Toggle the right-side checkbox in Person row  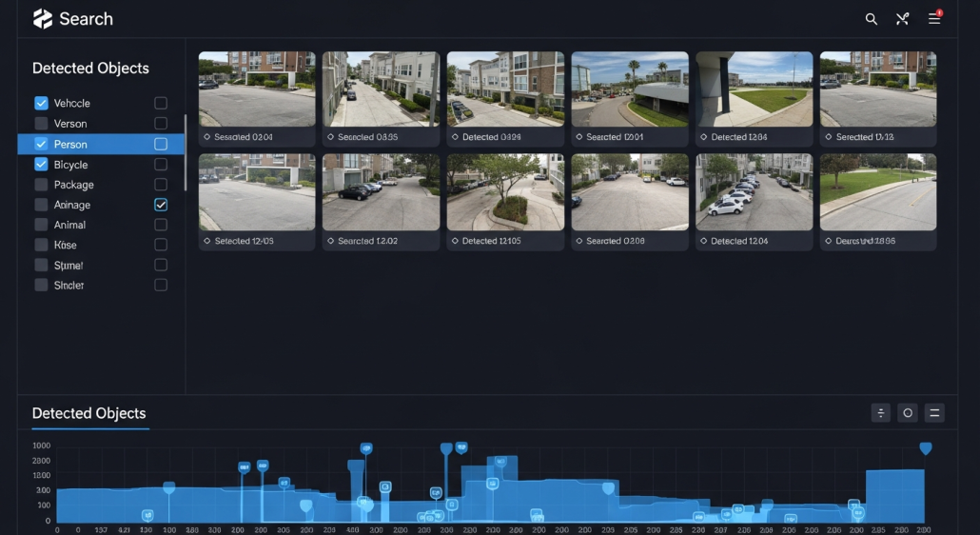coord(161,145)
